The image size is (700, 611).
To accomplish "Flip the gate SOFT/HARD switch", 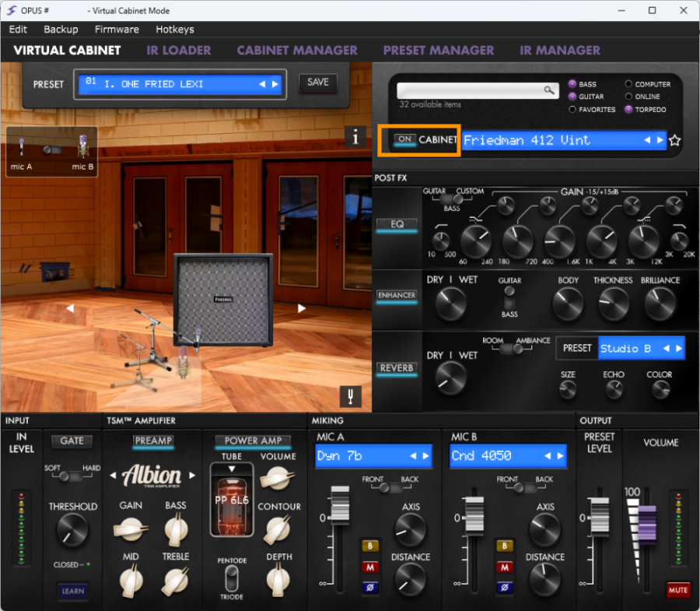I will tap(71, 476).
